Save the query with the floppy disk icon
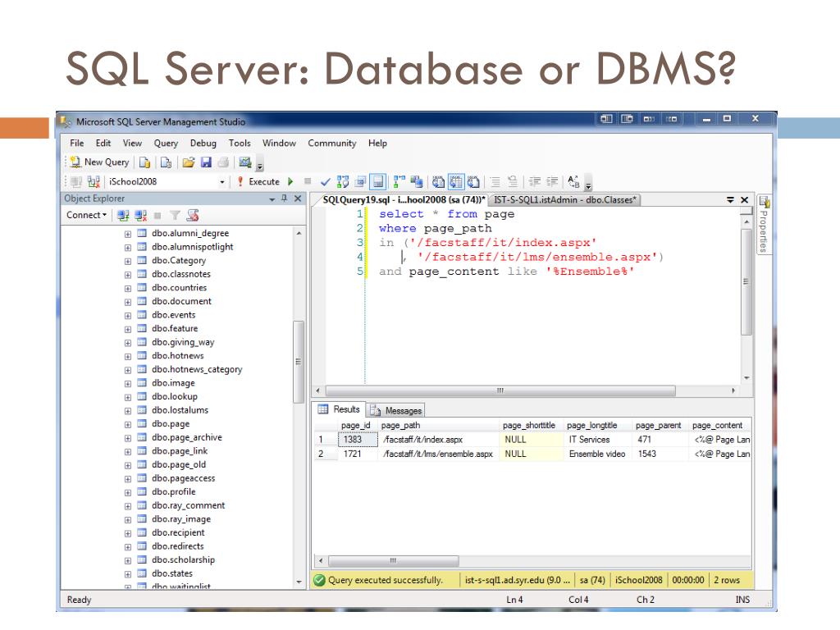Screen dimensions: 840x630 206,162
